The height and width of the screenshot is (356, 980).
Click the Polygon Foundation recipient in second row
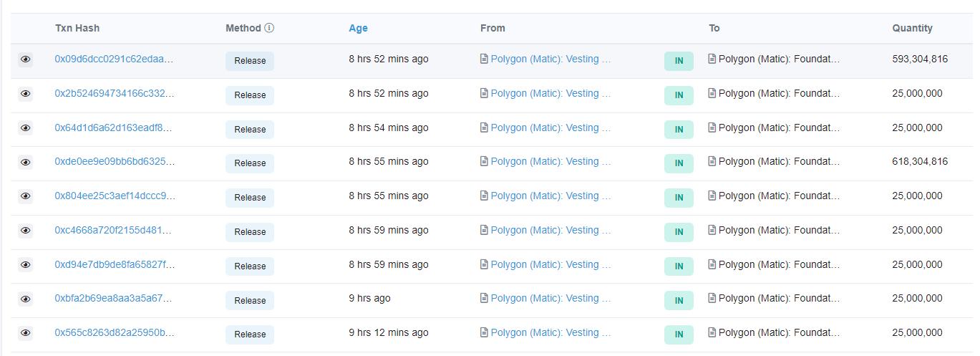click(779, 93)
